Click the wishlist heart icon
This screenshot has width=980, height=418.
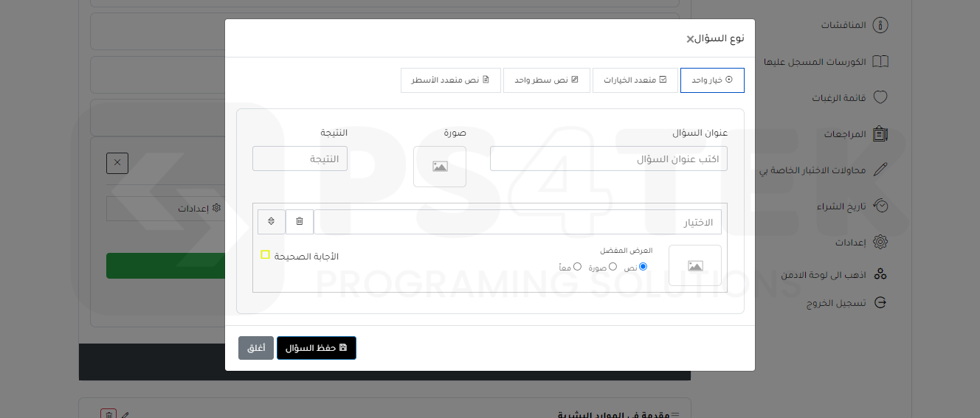[880, 97]
